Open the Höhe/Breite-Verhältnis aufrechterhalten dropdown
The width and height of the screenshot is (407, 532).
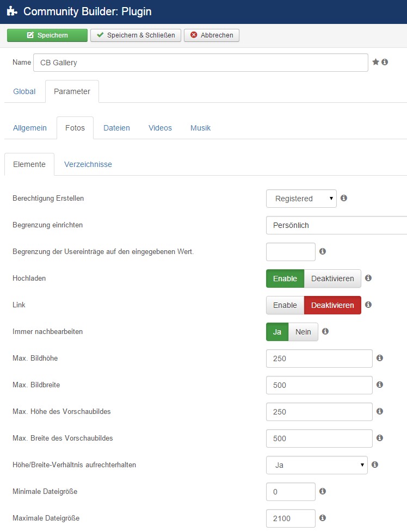pyautogui.click(x=317, y=465)
